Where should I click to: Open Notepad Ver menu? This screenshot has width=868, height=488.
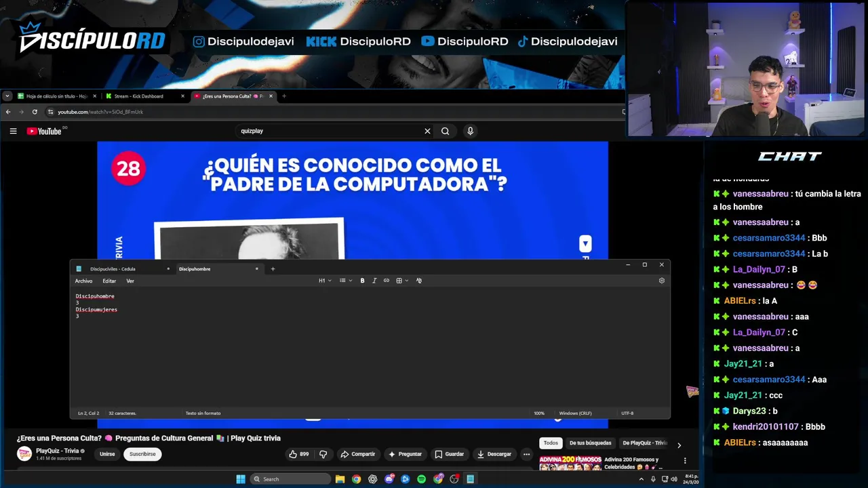pos(130,281)
